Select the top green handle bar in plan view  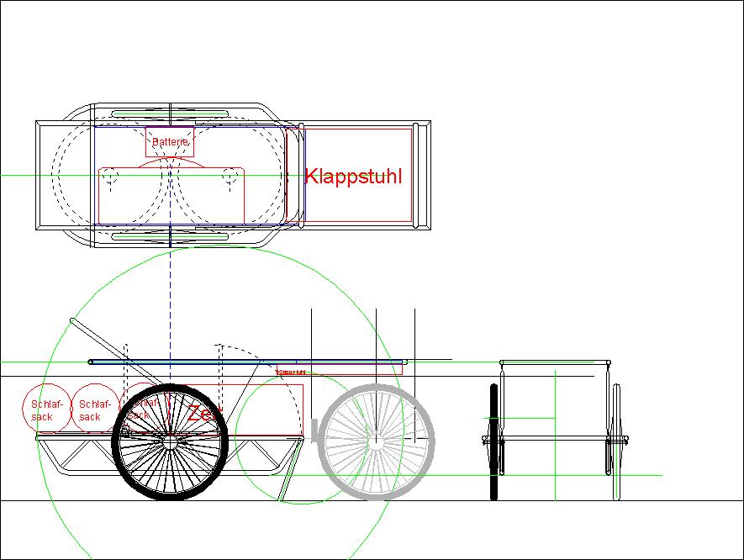[x=170, y=114]
